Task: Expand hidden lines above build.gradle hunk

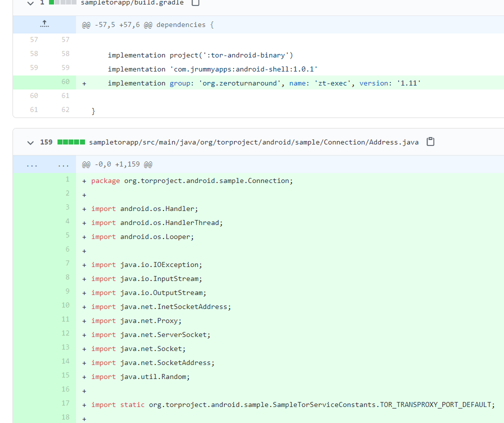Action: click(44, 24)
